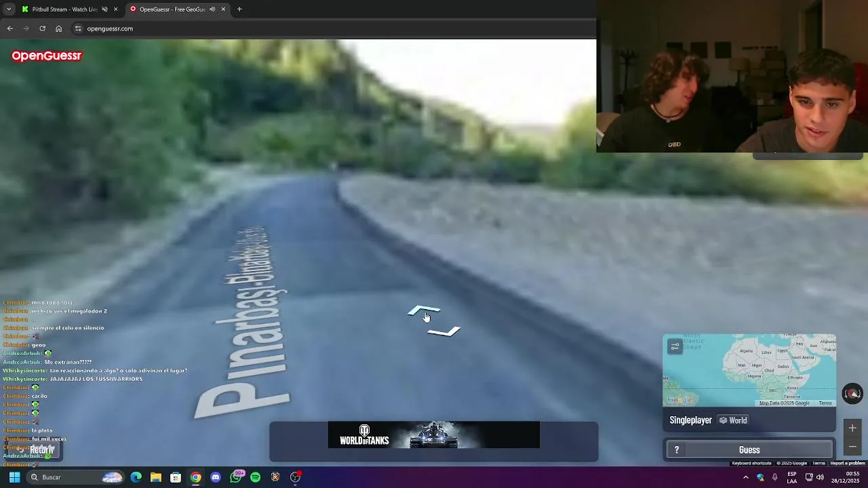Zoom in with the plus button
The width and height of the screenshot is (868, 488).
852,428
